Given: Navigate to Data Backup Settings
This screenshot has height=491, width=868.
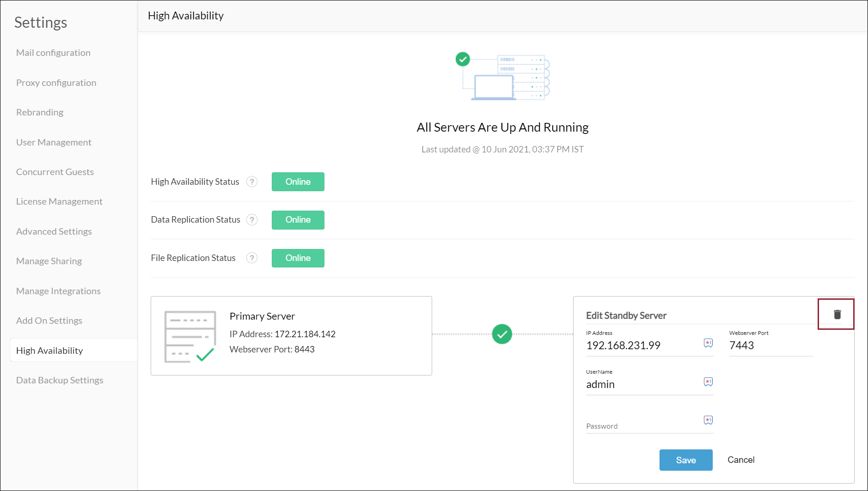Looking at the screenshot, I should coord(60,380).
